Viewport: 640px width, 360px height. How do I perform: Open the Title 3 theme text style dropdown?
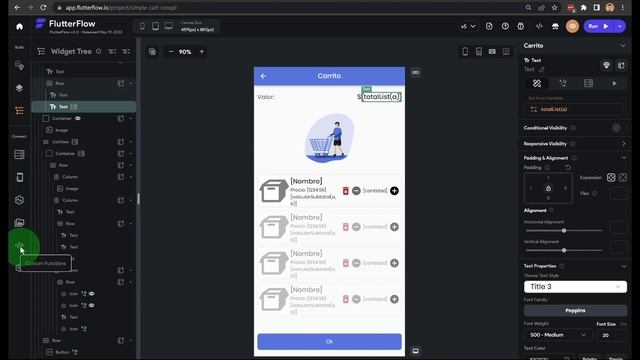[575, 287]
